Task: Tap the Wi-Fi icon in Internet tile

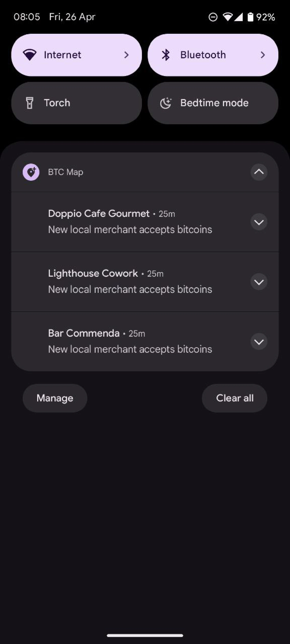Action: 30,55
